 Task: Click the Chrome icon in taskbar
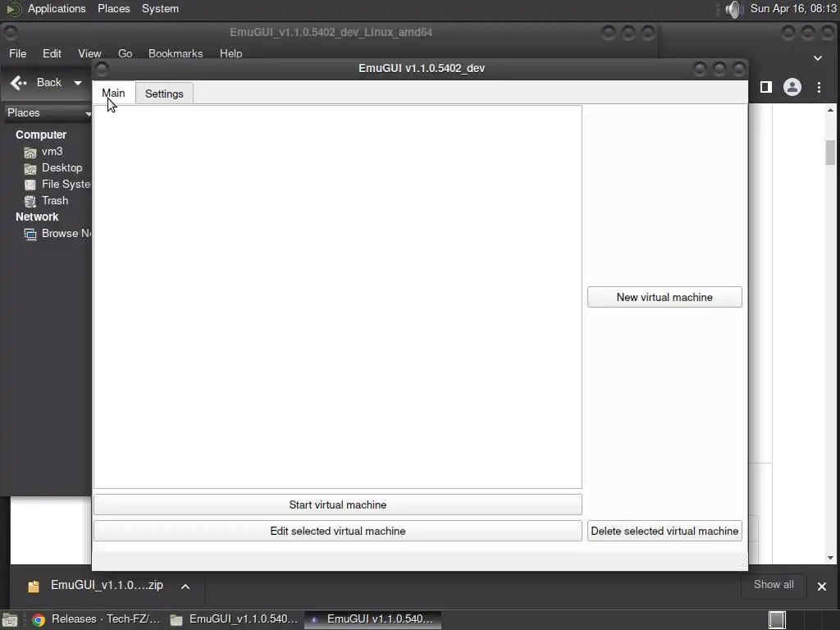(x=39, y=620)
